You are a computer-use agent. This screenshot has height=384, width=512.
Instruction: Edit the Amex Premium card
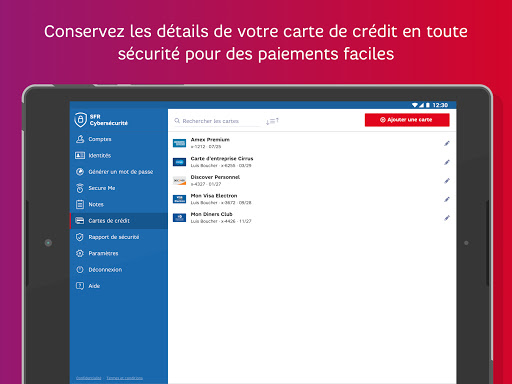447,143
